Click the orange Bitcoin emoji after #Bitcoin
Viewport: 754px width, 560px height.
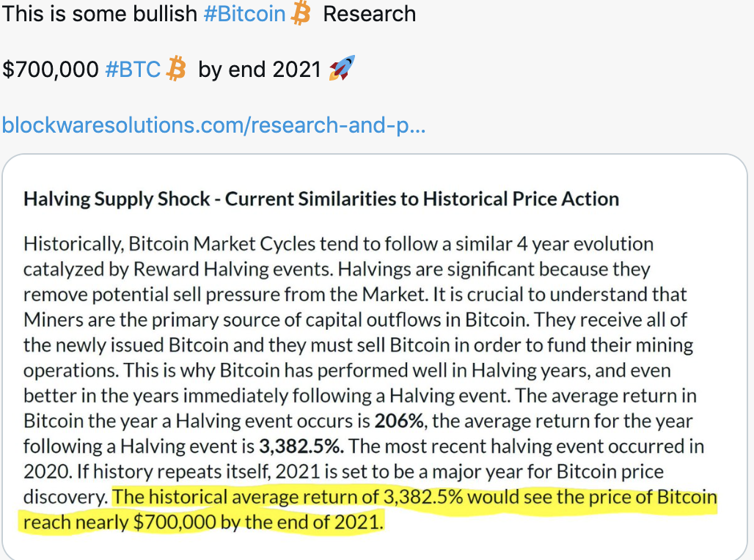[x=301, y=13]
